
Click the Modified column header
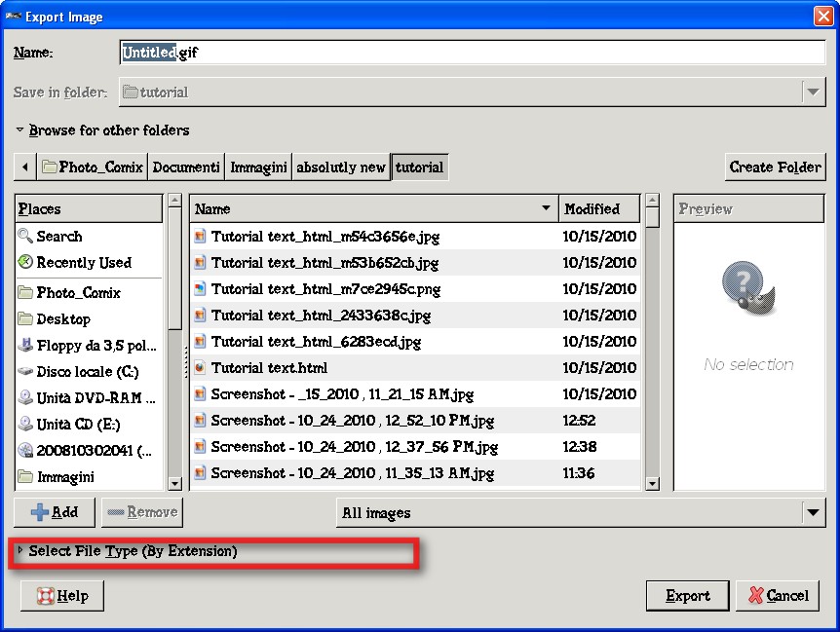599,208
